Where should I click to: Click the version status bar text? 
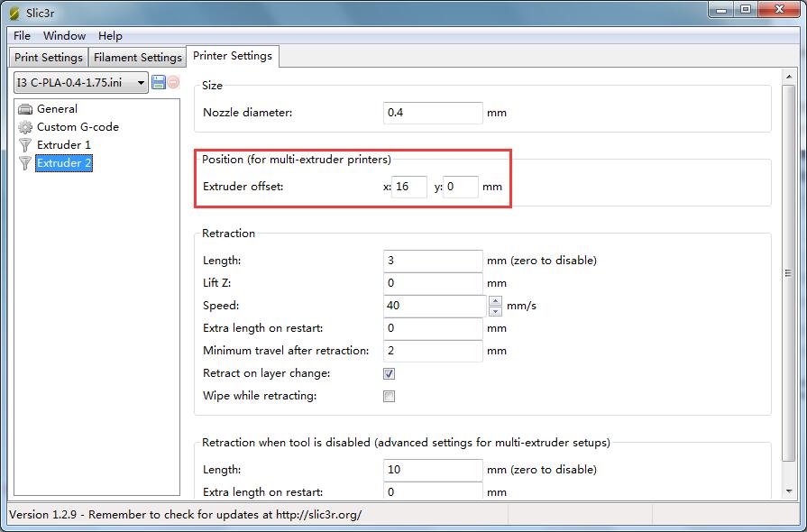click(185, 515)
